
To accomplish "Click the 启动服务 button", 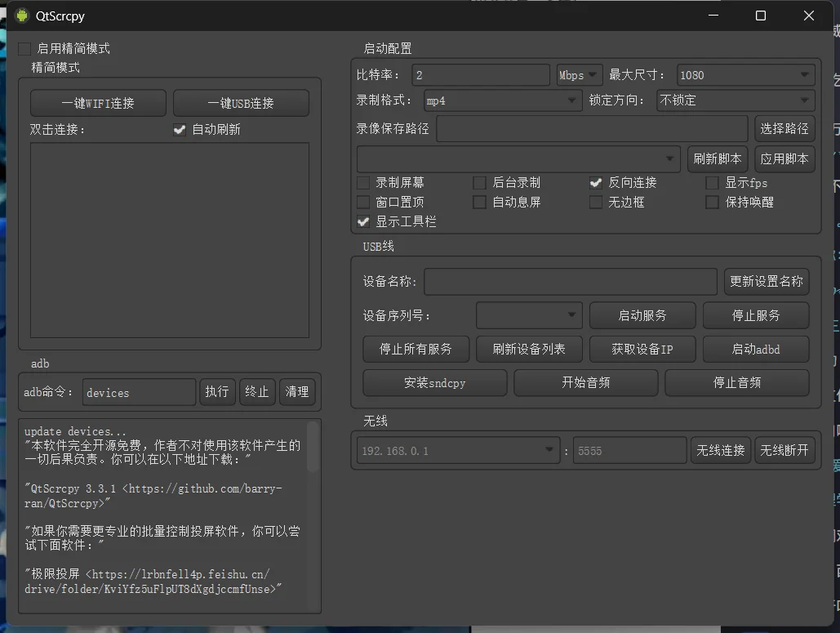I will 642,315.
